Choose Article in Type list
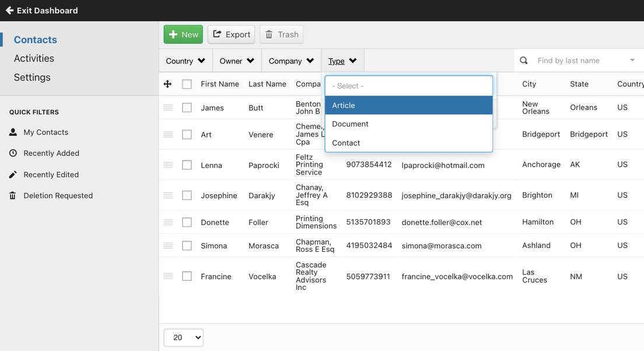This screenshot has width=644, height=351. click(x=409, y=105)
